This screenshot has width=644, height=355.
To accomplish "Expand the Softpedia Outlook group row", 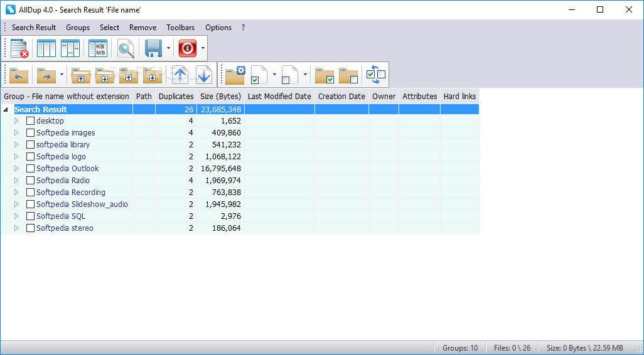I will click(16, 168).
